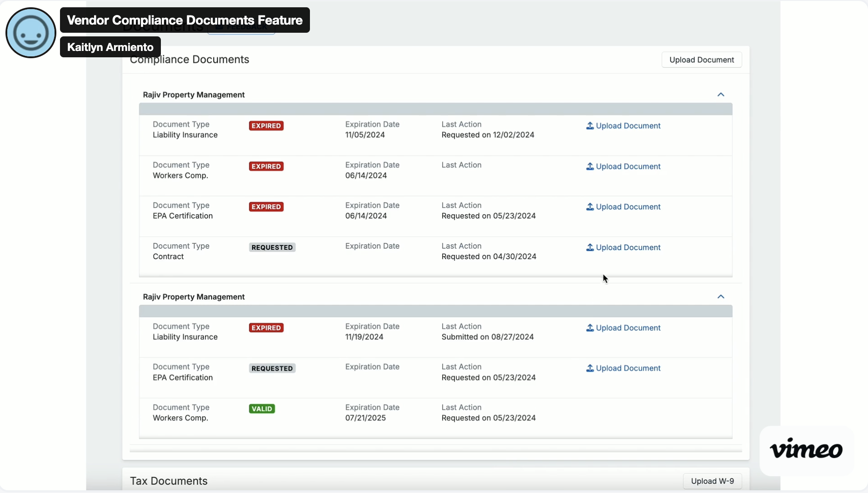The image size is (868, 493).
Task: Click EXPIRED badge on EPA Certification 06/14/2024 row
Action: [266, 207]
